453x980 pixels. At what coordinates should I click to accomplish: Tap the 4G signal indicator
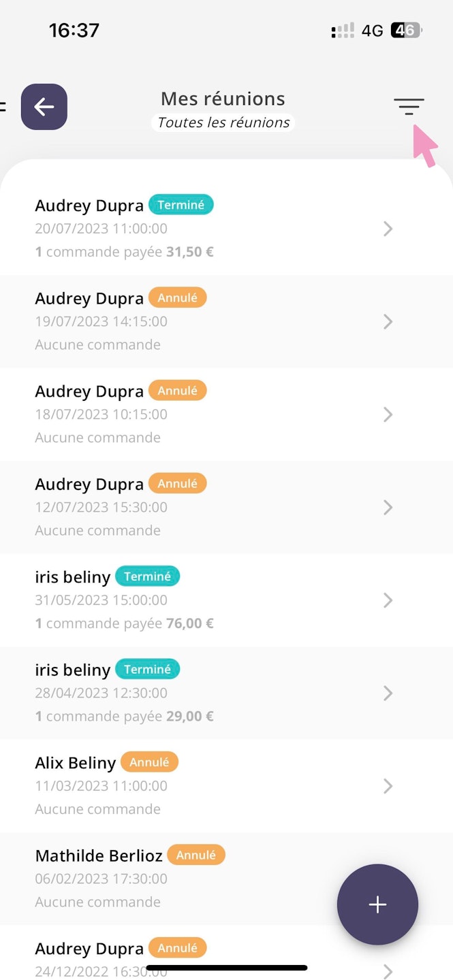pos(372,31)
